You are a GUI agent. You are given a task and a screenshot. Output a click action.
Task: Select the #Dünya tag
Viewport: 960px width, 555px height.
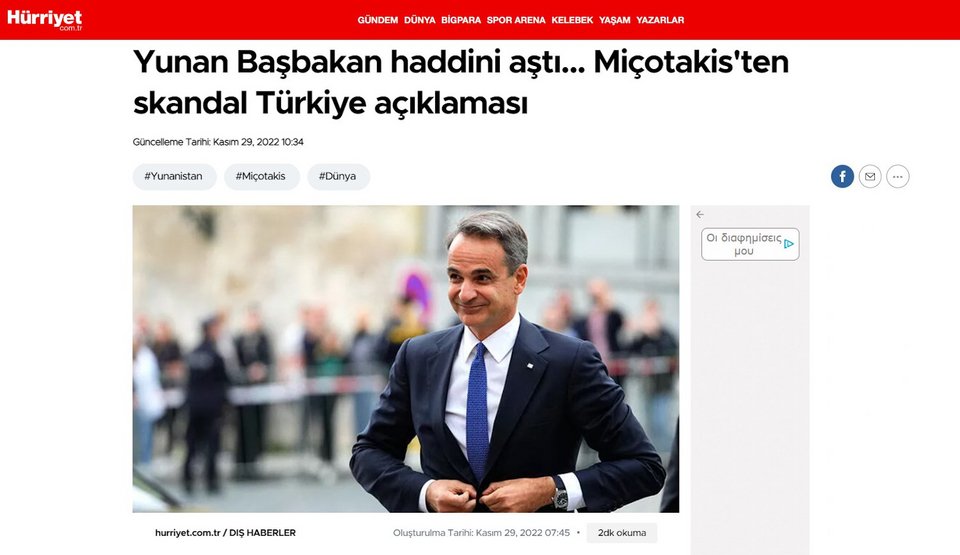pos(338,176)
